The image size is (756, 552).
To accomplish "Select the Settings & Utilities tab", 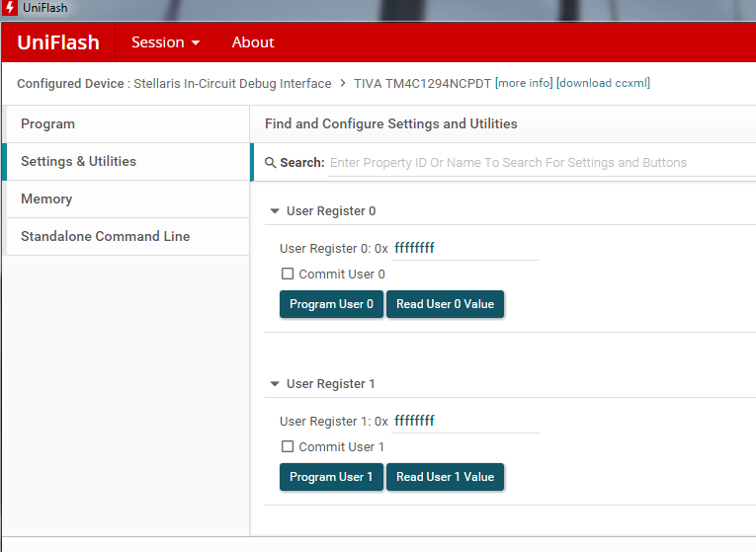I will (x=78, y=162).
